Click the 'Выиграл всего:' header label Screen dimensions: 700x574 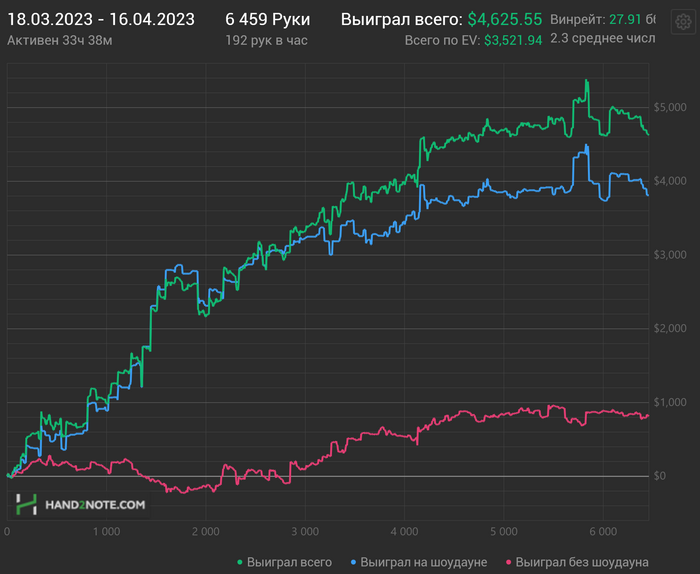coord(402,20)
